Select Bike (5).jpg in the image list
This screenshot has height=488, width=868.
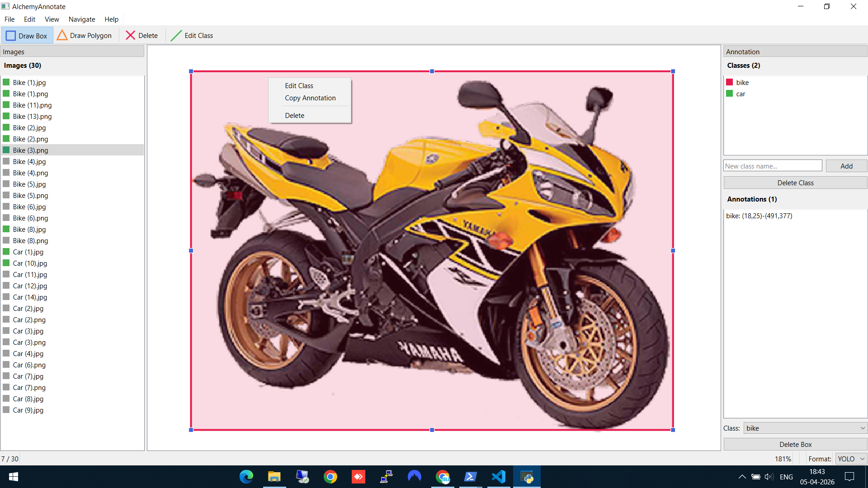pos(29,184)
